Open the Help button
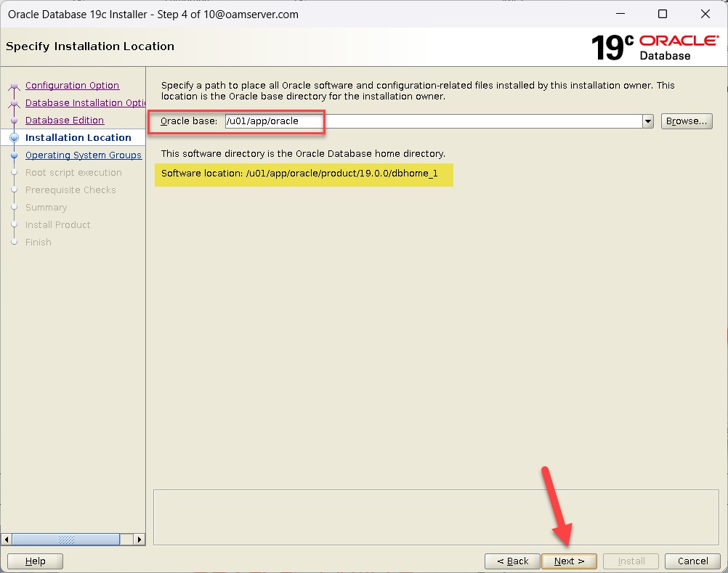The height and width of the screenshot is (573, 728). point(35,561)
